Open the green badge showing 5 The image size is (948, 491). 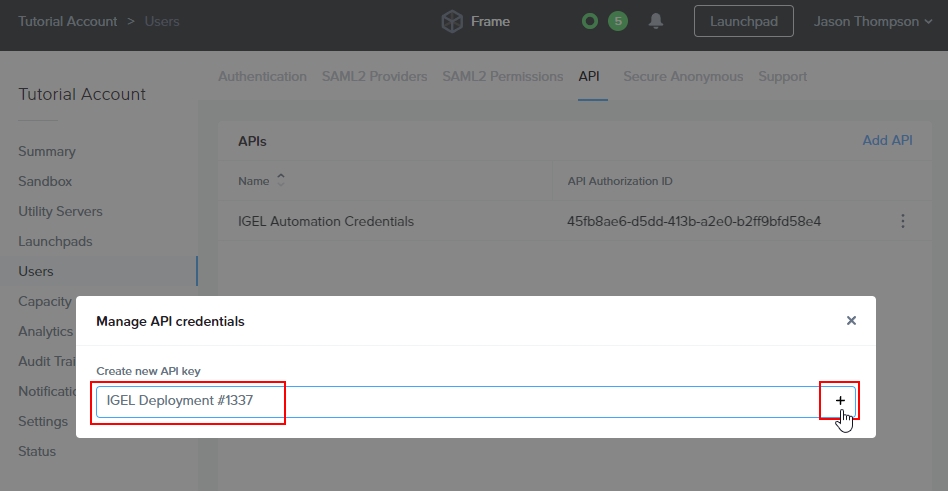coord(617,22)
